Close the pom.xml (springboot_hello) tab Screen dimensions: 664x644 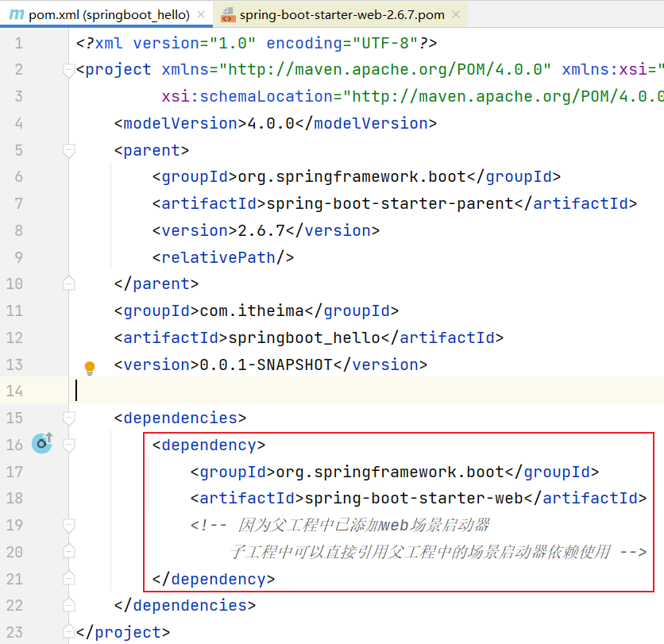201,15
